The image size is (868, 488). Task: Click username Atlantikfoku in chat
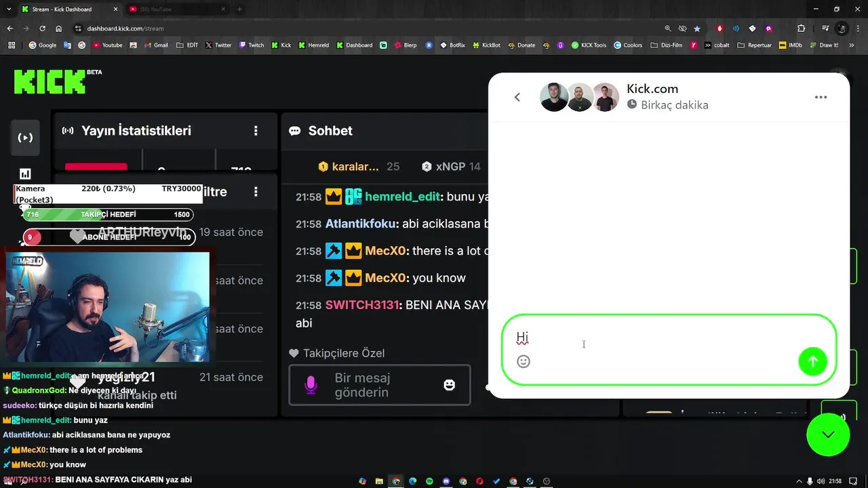coord(361,224)
